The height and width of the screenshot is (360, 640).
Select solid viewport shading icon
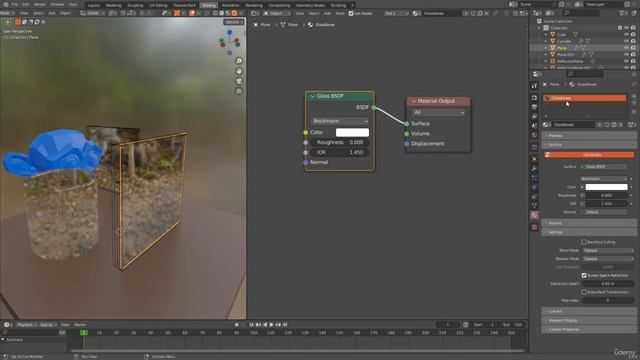point(222,13)
